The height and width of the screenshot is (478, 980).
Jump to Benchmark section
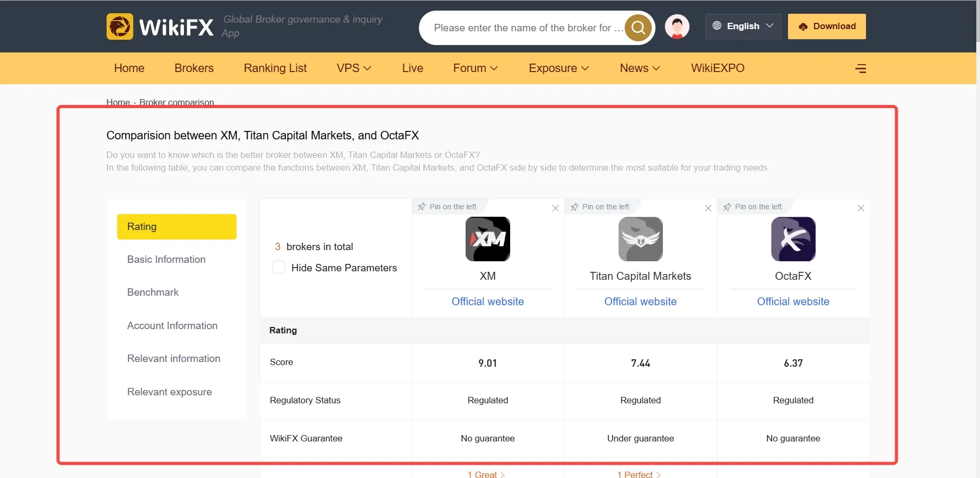tap(153, 293)
